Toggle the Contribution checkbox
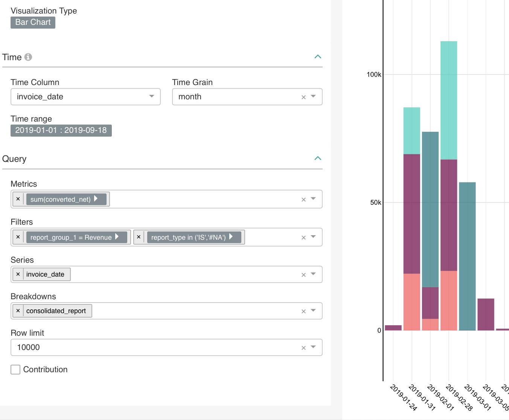This screenshot has width=509, height=420. [x=15, y=370]
